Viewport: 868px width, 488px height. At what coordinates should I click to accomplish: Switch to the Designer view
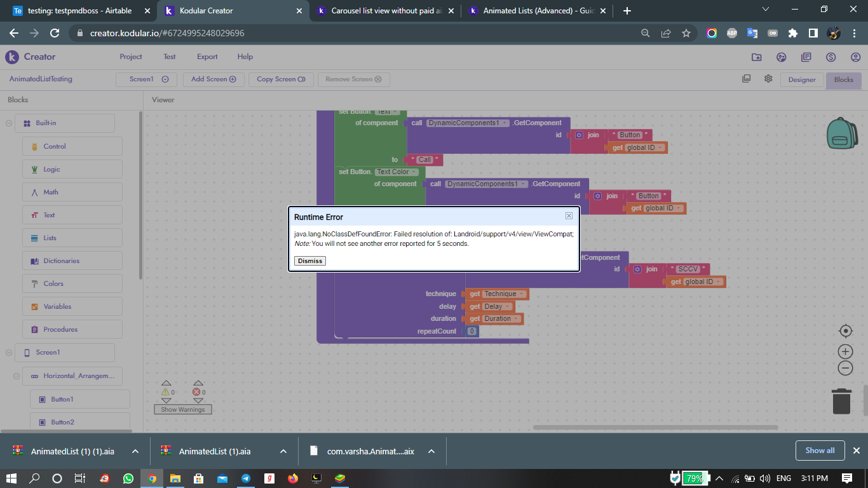coord(802,79)
